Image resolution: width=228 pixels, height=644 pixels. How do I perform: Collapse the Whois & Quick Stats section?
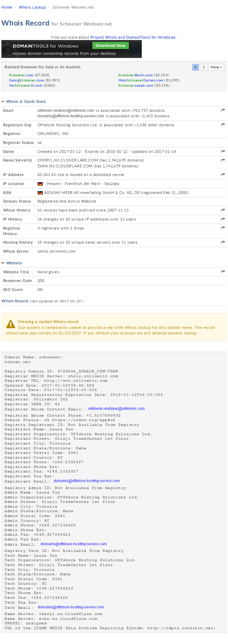click(x=3, y=101)
